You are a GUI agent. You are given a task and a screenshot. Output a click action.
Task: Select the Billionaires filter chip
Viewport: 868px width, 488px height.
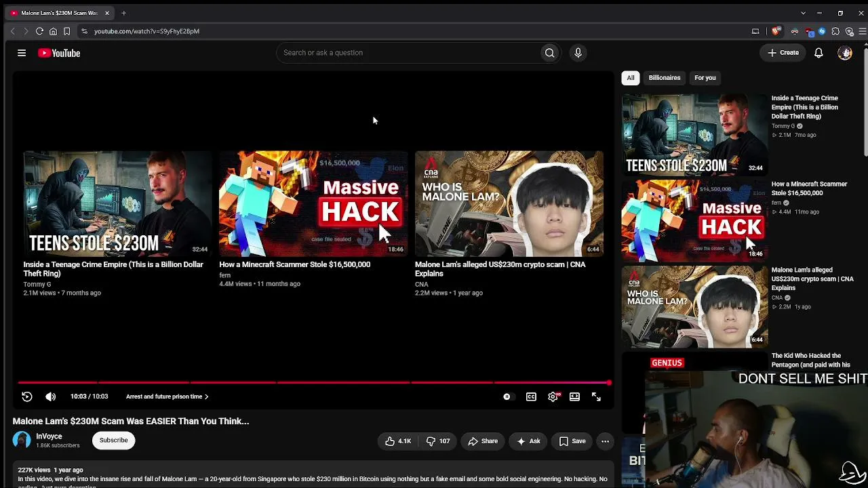click(x=665, y=78)
